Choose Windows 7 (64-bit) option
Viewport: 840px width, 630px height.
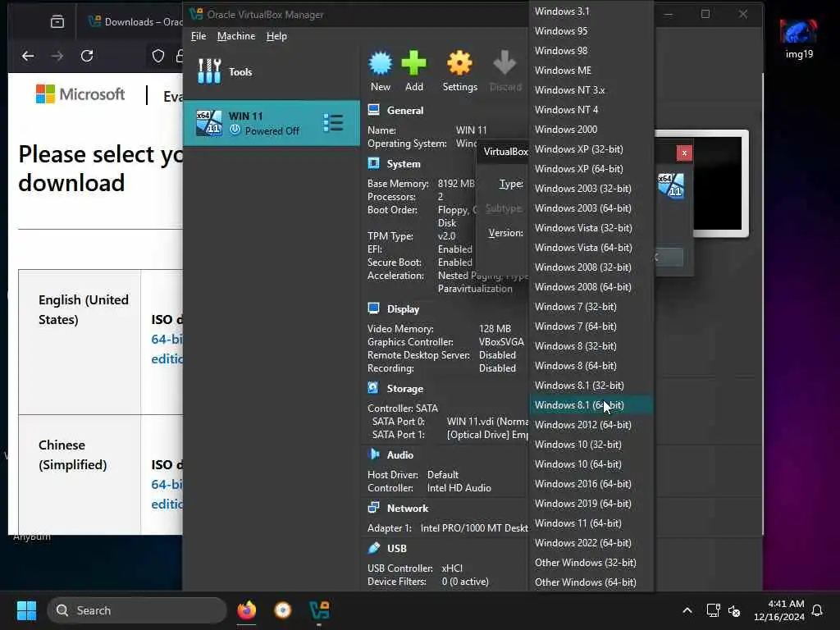click(591, 326)
